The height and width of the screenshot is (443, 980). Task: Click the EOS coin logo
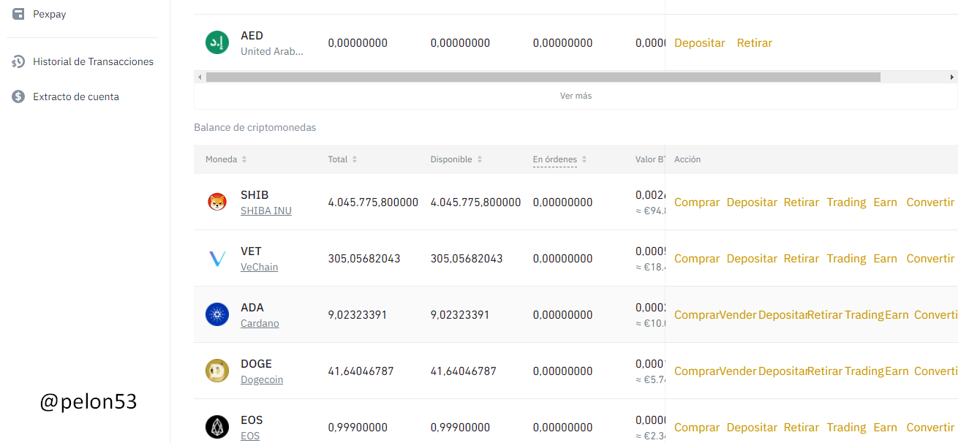(217, 427)
